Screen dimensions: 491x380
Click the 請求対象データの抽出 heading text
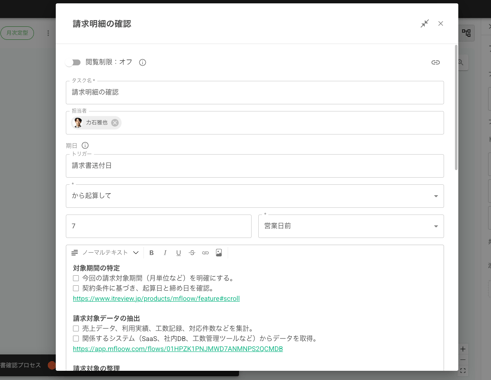[106, 318]
